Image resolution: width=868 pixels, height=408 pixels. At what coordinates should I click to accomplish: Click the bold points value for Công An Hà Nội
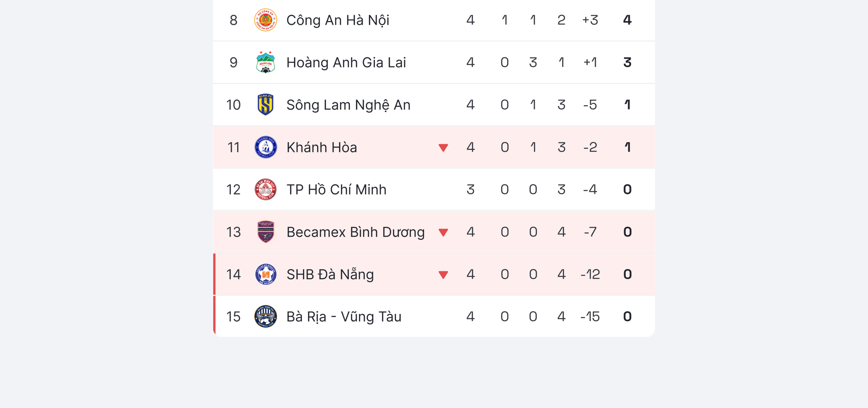click(x=627, y=20)
